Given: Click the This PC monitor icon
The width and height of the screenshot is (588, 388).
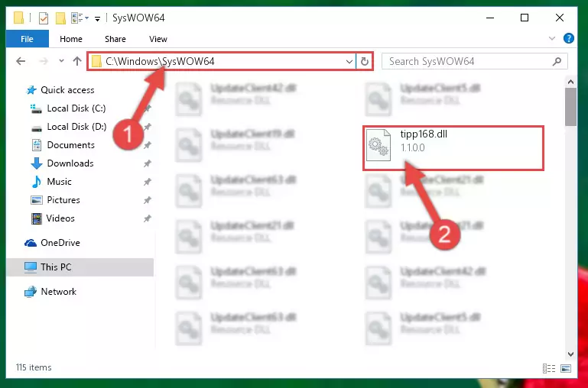Looking at the screenshot, I should click(x=31, y=267).
